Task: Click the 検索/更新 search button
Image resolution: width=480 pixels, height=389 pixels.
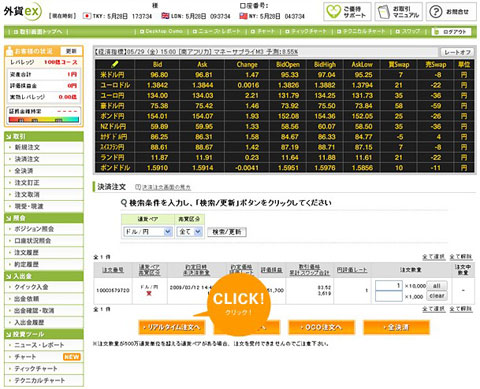Action: (x=227, y=232)
